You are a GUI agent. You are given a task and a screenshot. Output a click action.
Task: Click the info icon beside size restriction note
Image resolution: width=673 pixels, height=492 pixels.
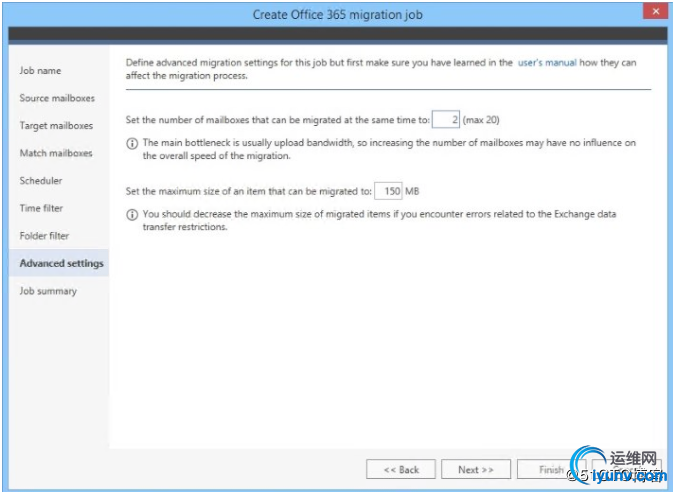[132, 215]
